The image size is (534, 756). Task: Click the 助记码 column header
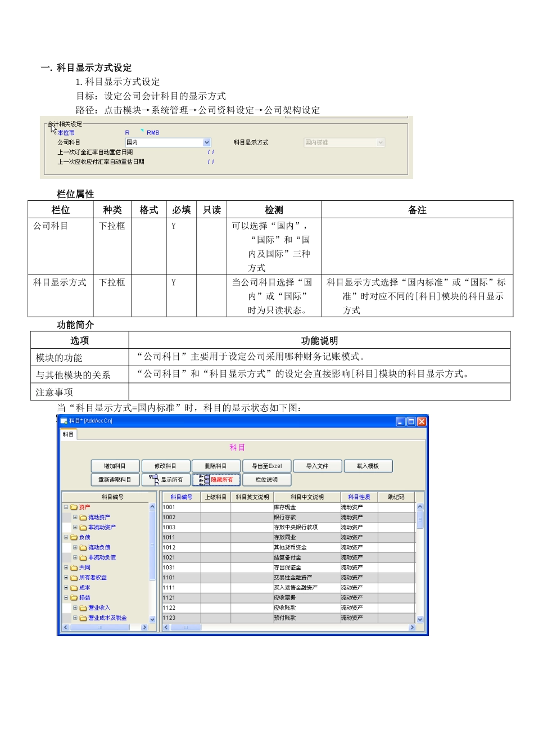[396, 497]
